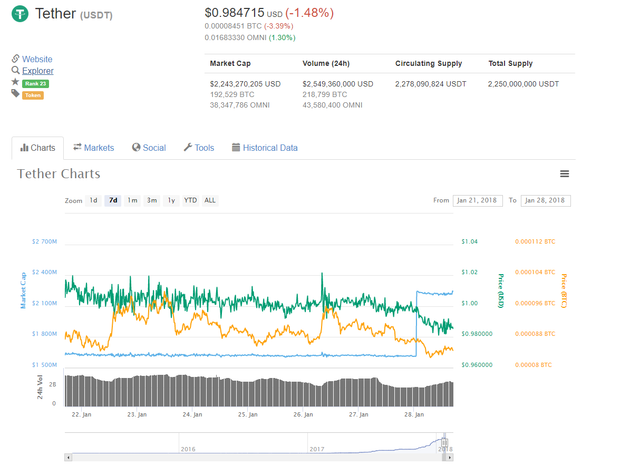Switch to the Charts tab

[38, 148]
